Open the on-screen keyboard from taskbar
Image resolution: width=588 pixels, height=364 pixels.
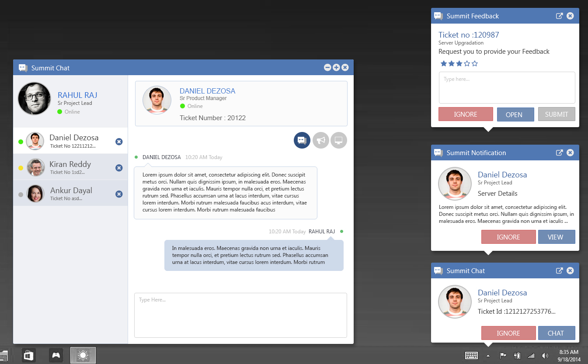(471, 355)
